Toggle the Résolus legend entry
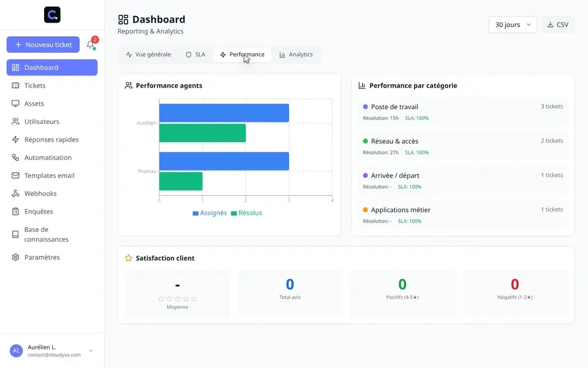This screenshot has height=368, width=588. pyautogui.click(x=247, y=213)
